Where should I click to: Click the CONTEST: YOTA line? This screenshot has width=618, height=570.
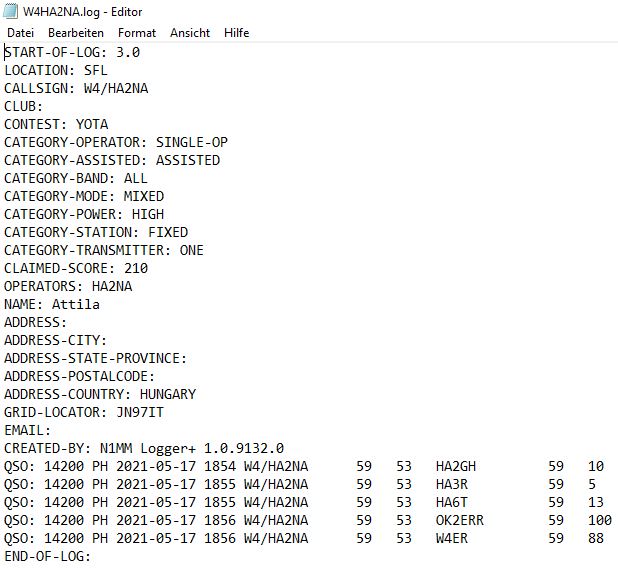[56, 124]
